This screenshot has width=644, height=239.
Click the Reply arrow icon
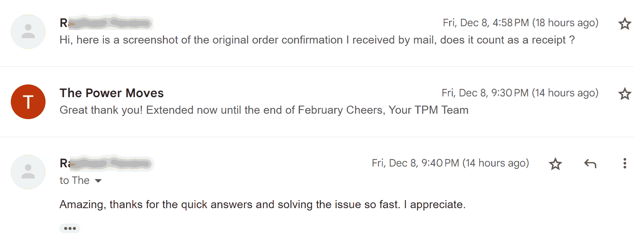590,164
